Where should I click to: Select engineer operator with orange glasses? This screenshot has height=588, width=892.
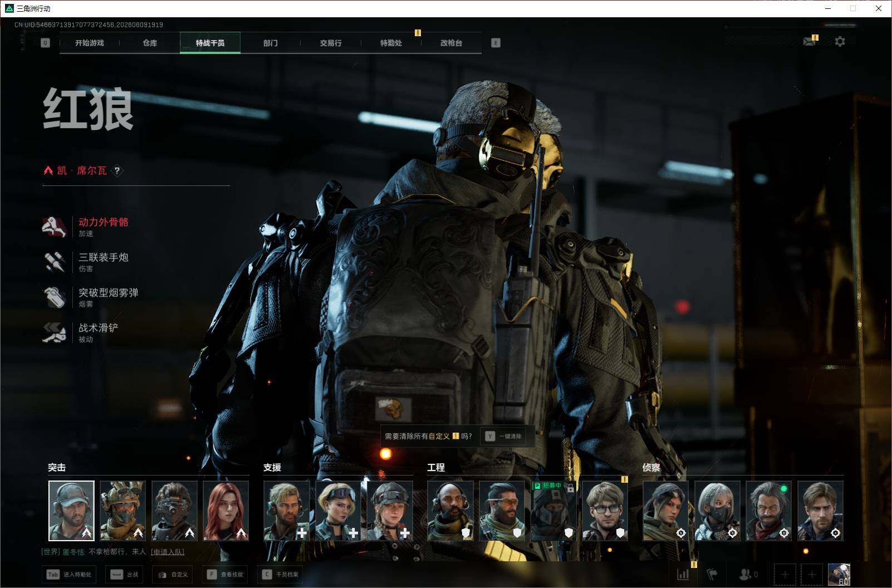point(502,511)
